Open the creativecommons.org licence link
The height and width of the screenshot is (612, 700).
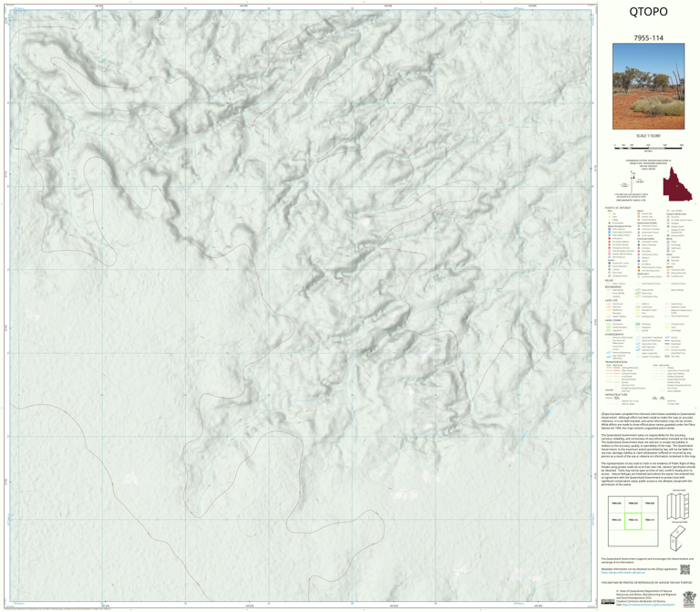646,604
